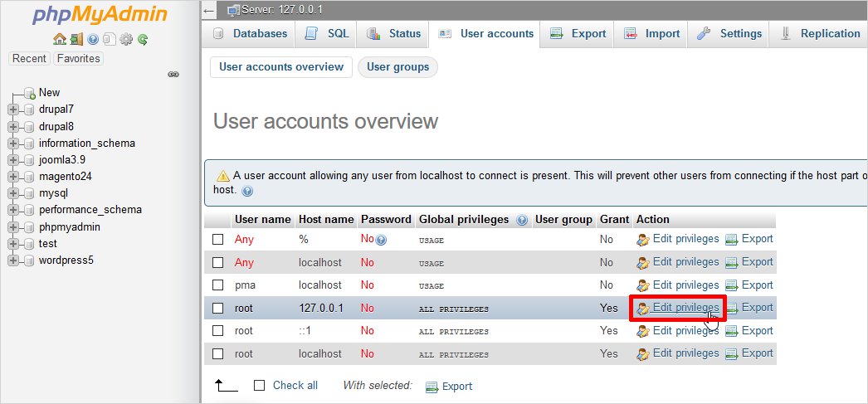Click the link chain icon in the sidebar
Viewport: 868px width, 404px height.
coord(173,74)
